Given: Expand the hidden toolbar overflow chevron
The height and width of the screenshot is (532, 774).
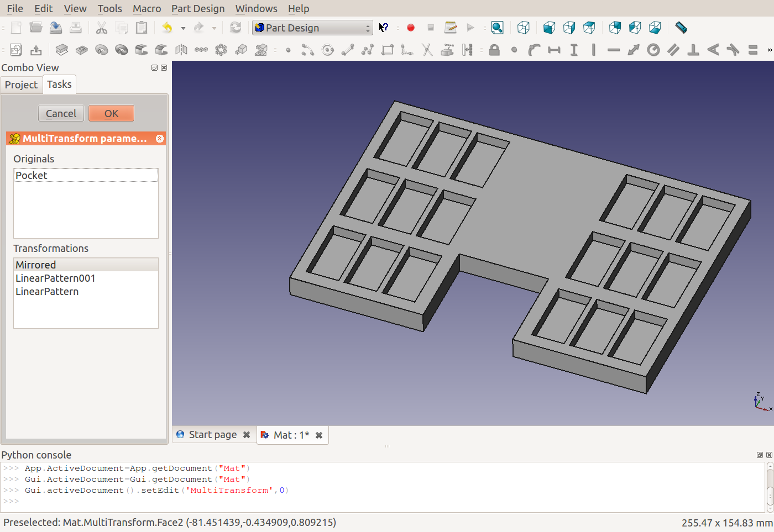Looking at the screenshot, I should click(769, 50).
